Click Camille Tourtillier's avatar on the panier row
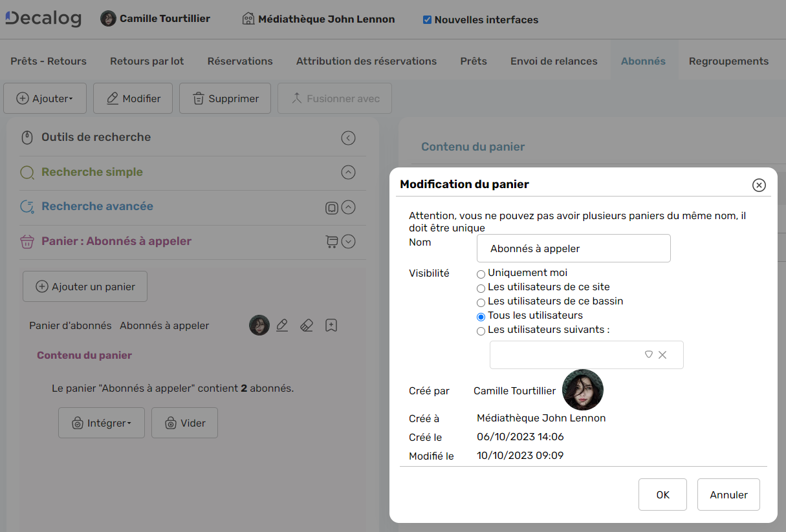The image size is (786, 532). coord(259,325)
